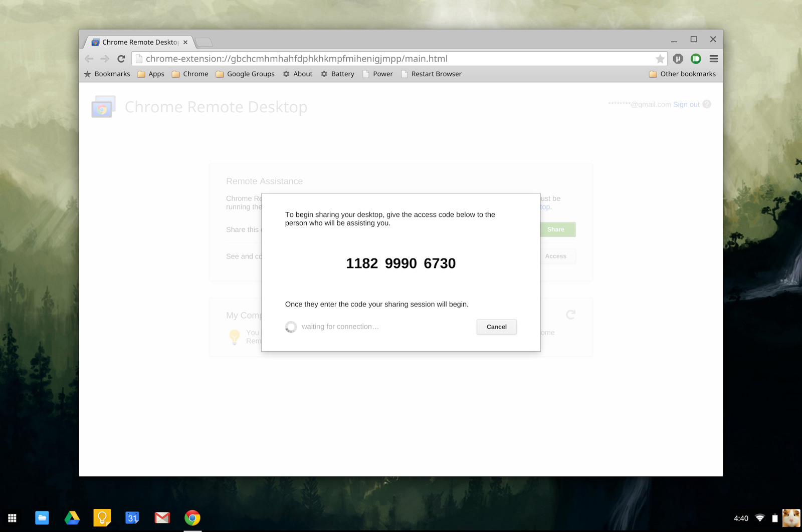
Task: Open a new tab
Action: 204,42
